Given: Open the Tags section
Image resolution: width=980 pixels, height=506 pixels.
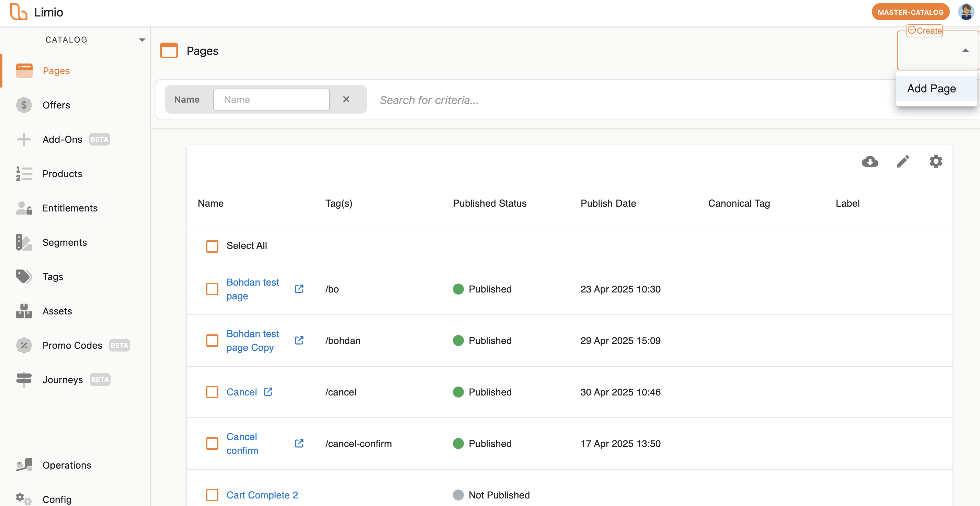Looking at the screenshot, I should click(53, 277).
